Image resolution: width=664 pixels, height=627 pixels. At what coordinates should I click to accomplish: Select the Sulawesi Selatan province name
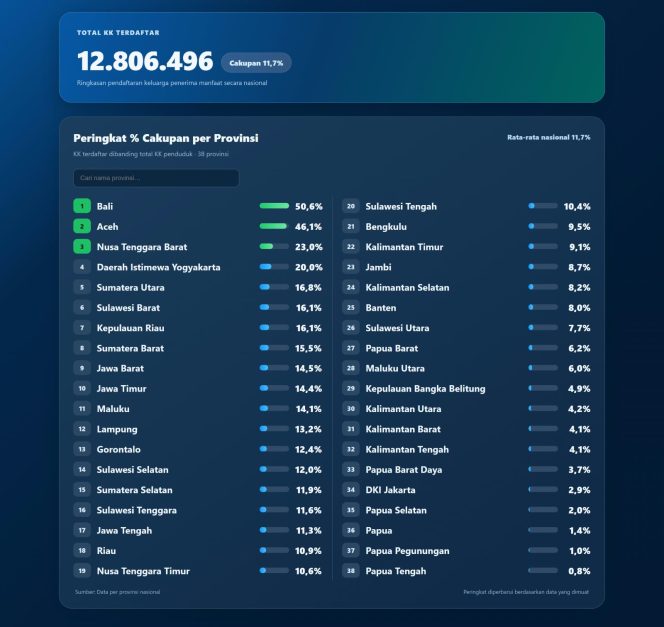tap(133, 470)
